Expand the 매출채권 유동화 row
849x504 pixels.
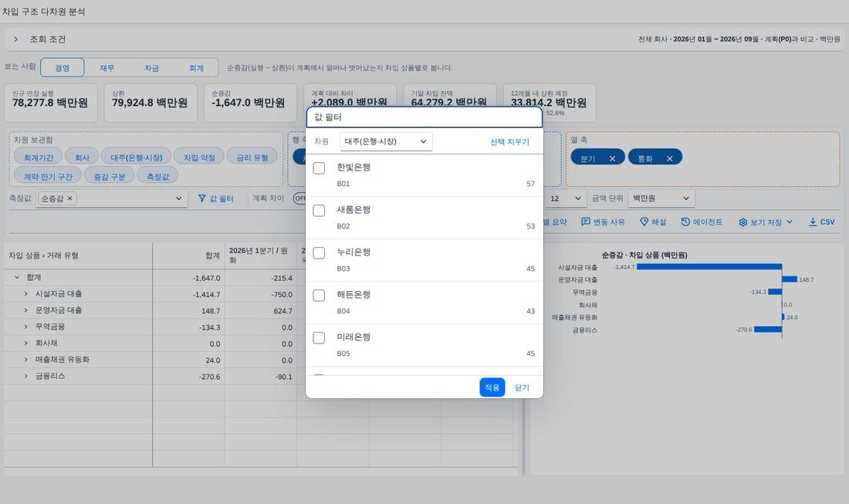[25, 360]
